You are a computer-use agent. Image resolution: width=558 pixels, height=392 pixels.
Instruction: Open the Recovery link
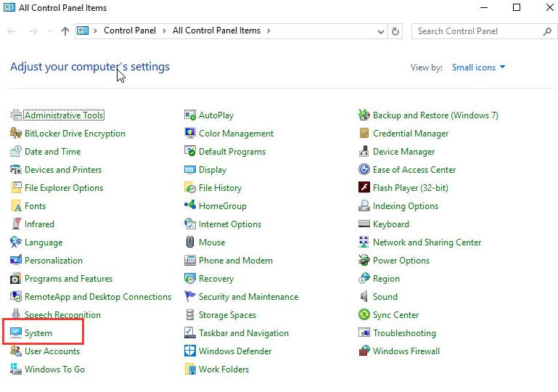(216, 279)
